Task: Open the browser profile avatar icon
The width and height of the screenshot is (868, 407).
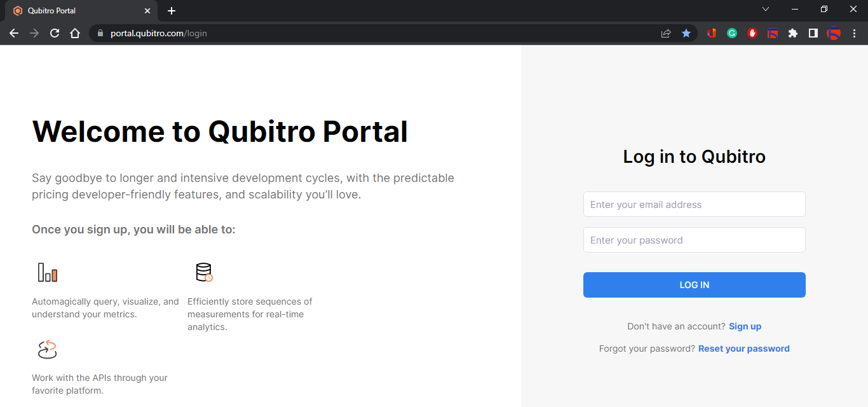Action: point(834,33)
